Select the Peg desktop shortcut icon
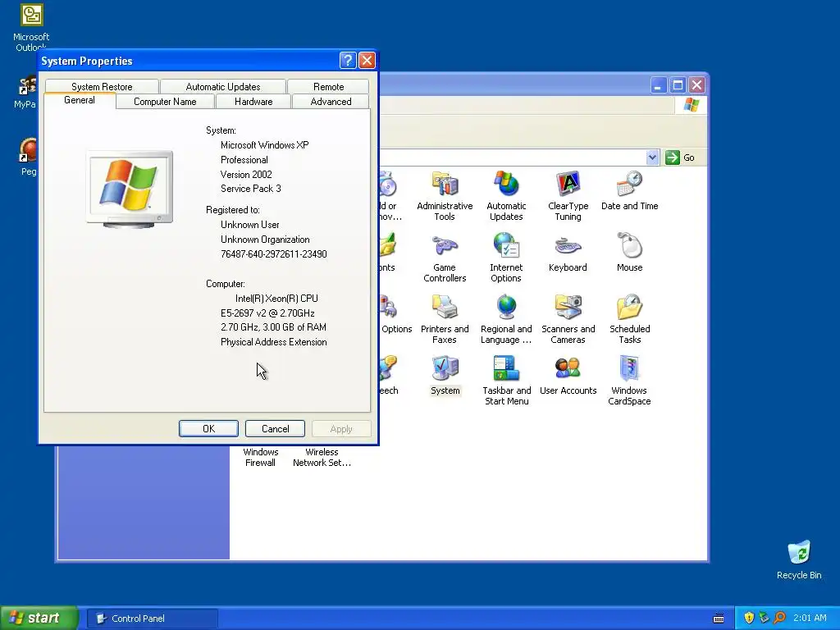Viewport: 840px width, 630px height. coord(28,157)
